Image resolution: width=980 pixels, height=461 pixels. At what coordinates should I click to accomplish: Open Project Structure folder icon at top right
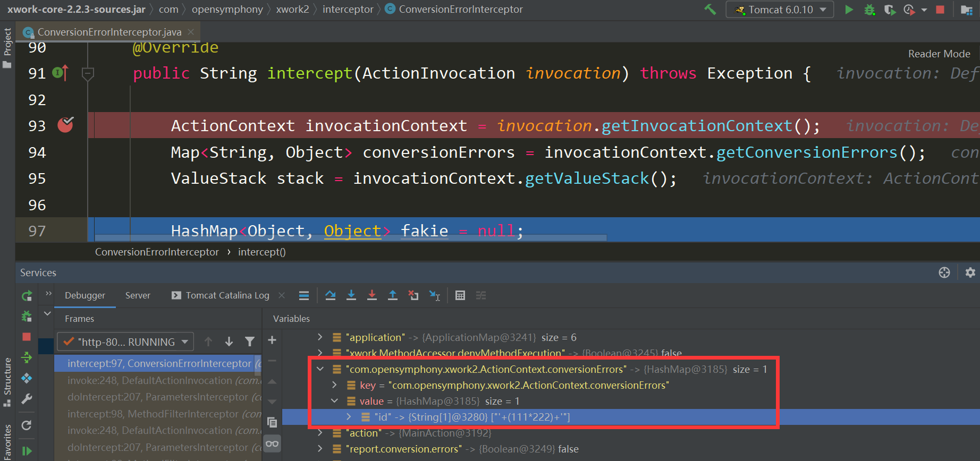point(967,10)
